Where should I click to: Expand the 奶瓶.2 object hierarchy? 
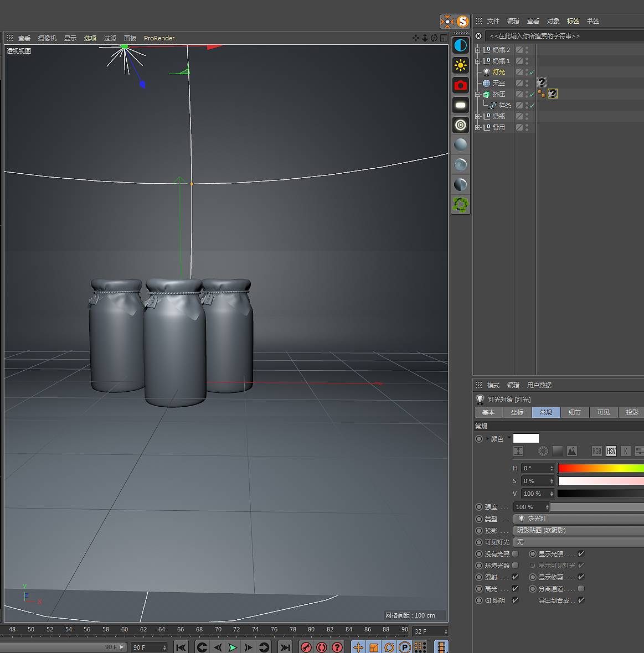(478, 50)
